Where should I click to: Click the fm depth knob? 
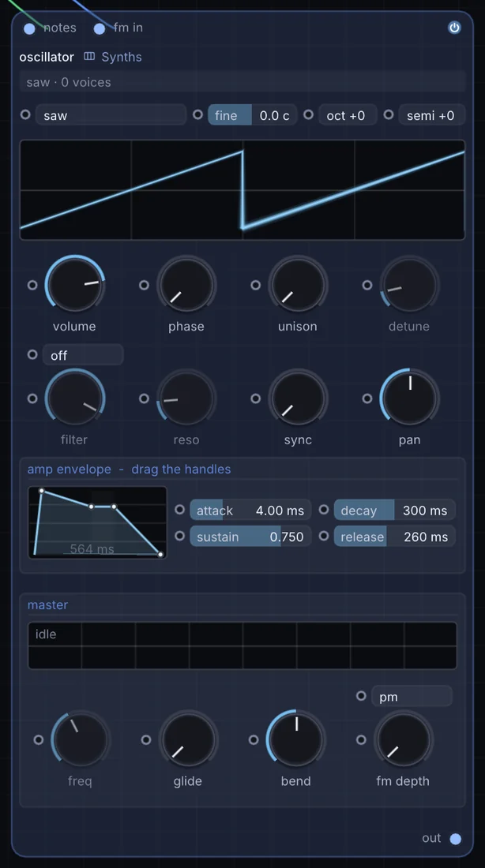(404, 739)
